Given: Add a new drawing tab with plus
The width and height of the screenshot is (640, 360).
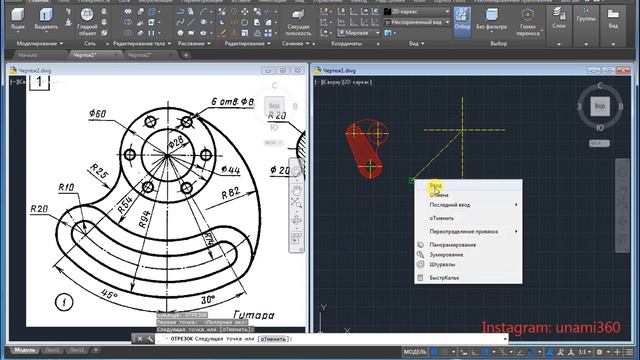Looking at the screenshot, I should click(x=186, y=55).
